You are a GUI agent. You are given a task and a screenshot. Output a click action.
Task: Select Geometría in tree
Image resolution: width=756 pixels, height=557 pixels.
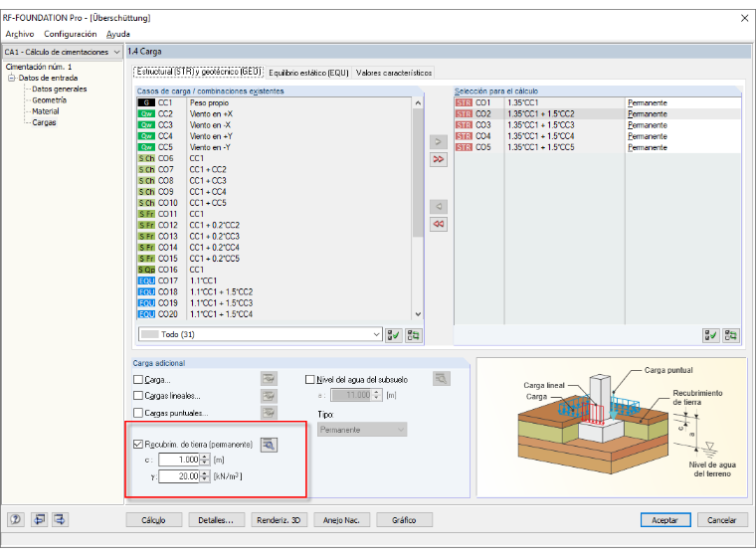[x=49, y=99]
